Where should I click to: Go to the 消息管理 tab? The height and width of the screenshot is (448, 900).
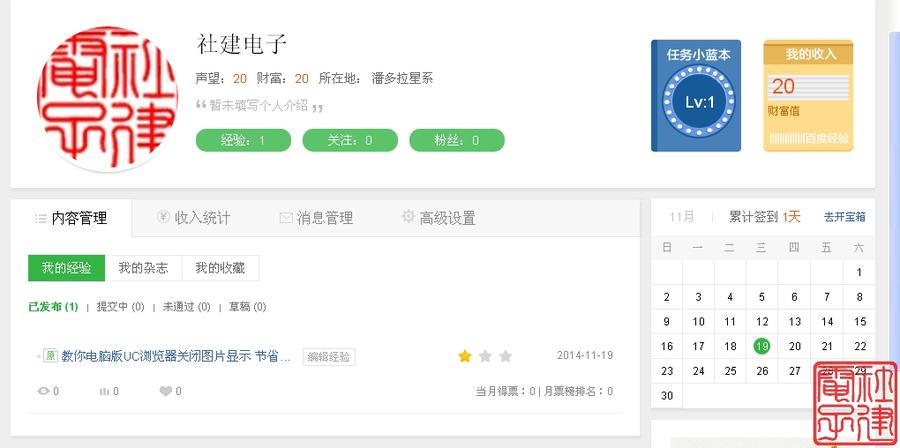(x=316, y=218)
